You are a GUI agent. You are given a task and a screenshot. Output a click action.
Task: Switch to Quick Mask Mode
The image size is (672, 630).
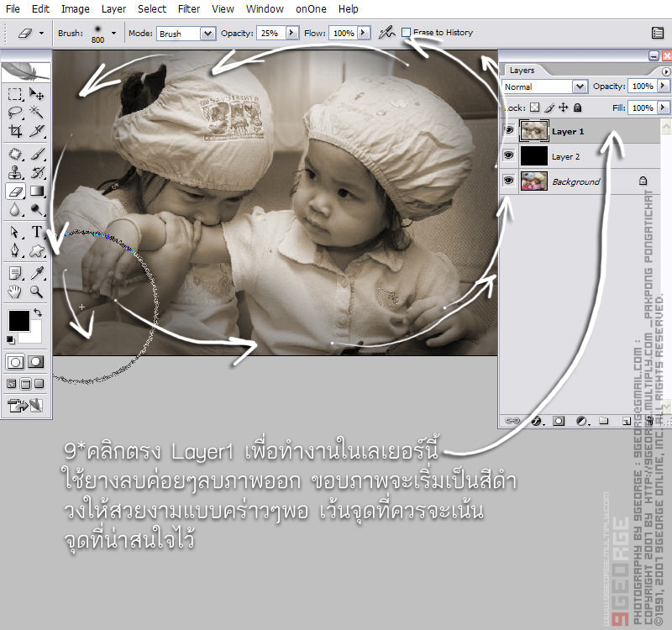pyautogui.click(x=36, y=362)
